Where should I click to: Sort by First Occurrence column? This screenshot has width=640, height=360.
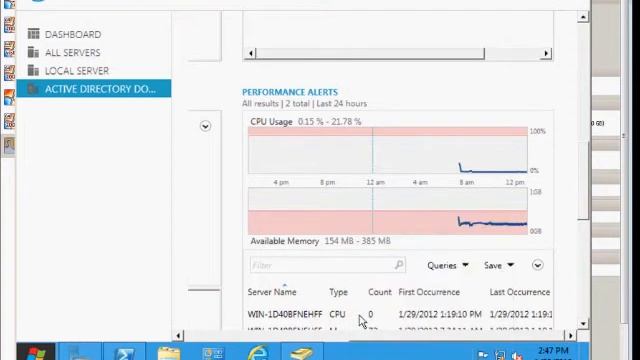429,292
